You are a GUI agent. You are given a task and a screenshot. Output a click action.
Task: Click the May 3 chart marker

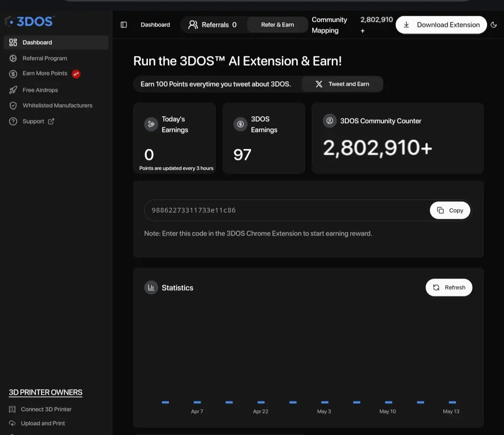click(x=325, y=402)
